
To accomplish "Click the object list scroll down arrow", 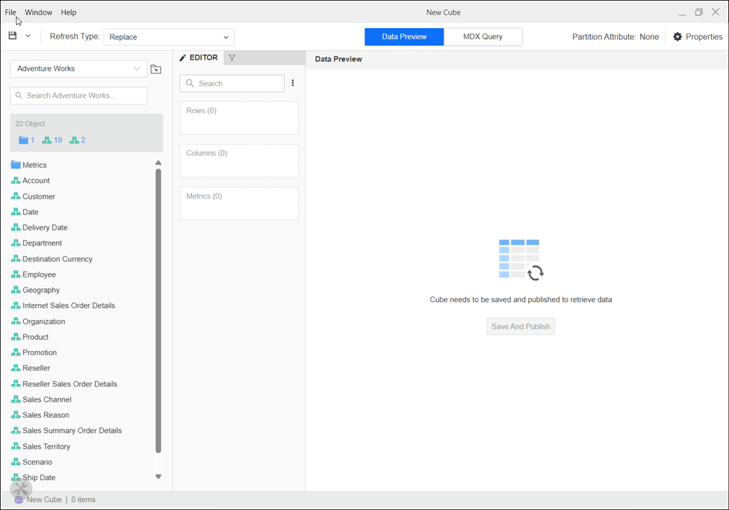I will coord(158,477).
